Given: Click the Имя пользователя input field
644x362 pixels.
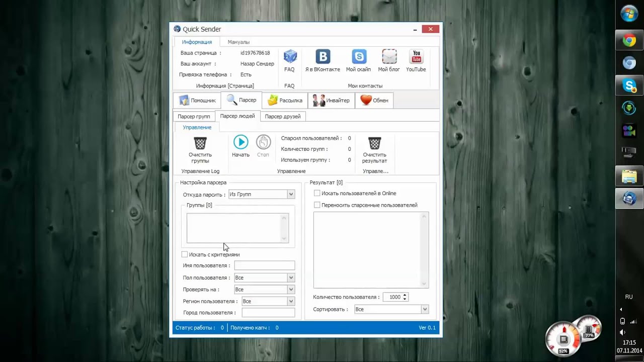Looking at the screenshot, I should pyautogui.click(x=265, y=265).
